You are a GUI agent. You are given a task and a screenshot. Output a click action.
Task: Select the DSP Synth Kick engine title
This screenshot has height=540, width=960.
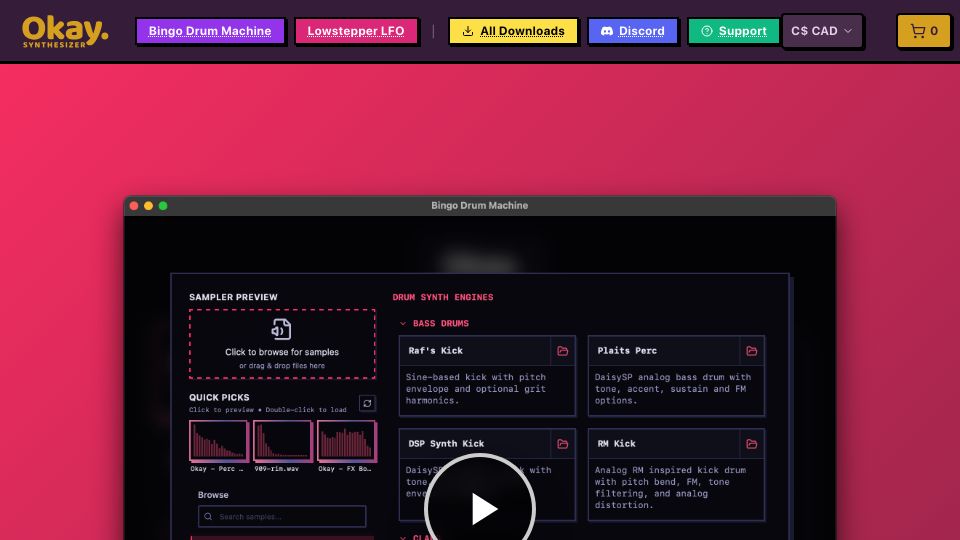(446, 444)
